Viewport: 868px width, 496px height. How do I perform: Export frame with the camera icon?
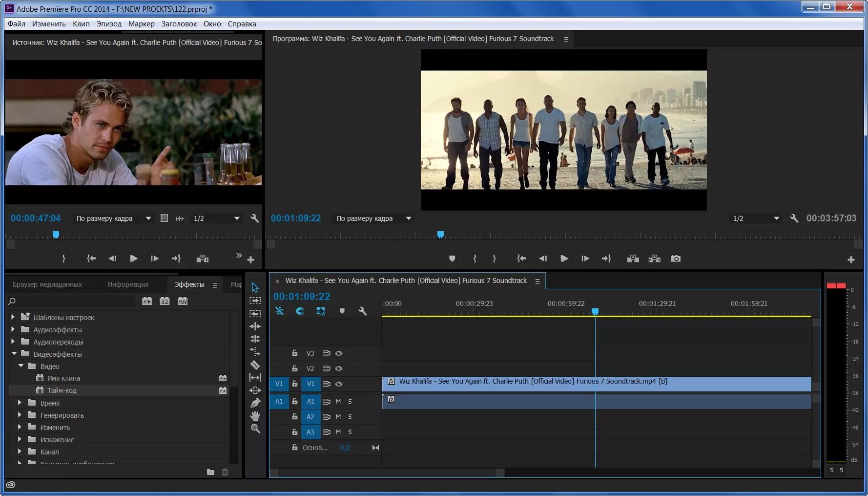tap(676, 259)
